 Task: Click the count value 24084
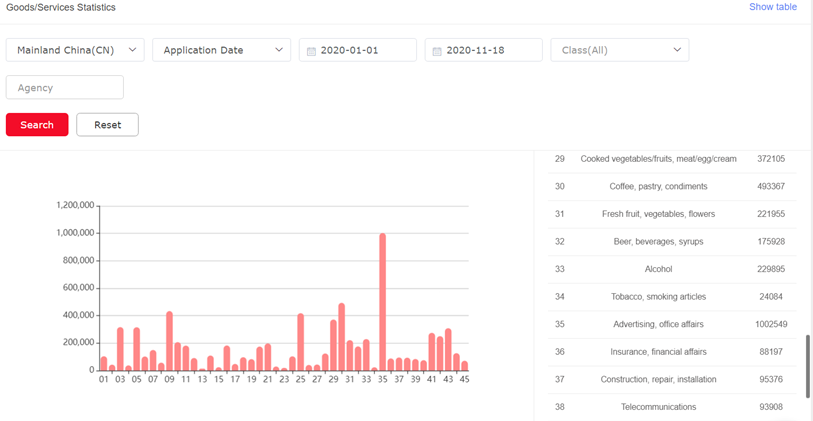(x=771, y=297)
